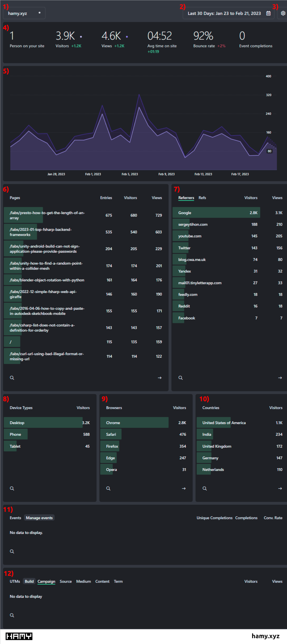Click the Bounce rate 92% metric

[209, 39]
